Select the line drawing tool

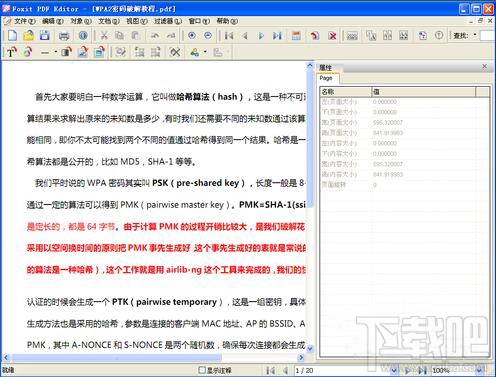tap(45, 52)
